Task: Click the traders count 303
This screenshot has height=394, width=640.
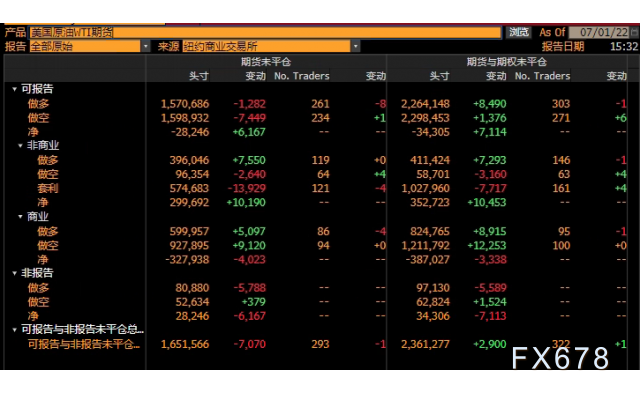Action: click(x=561, y=104)
